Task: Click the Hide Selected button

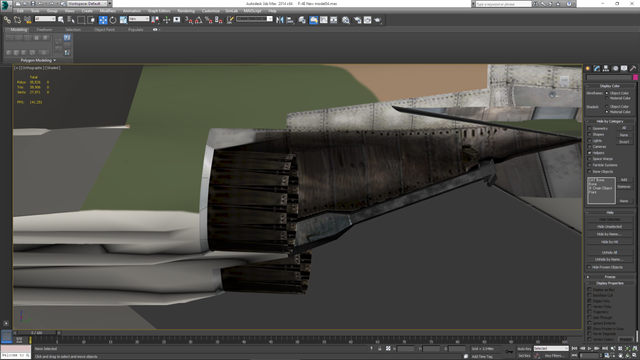Action: 609,220
